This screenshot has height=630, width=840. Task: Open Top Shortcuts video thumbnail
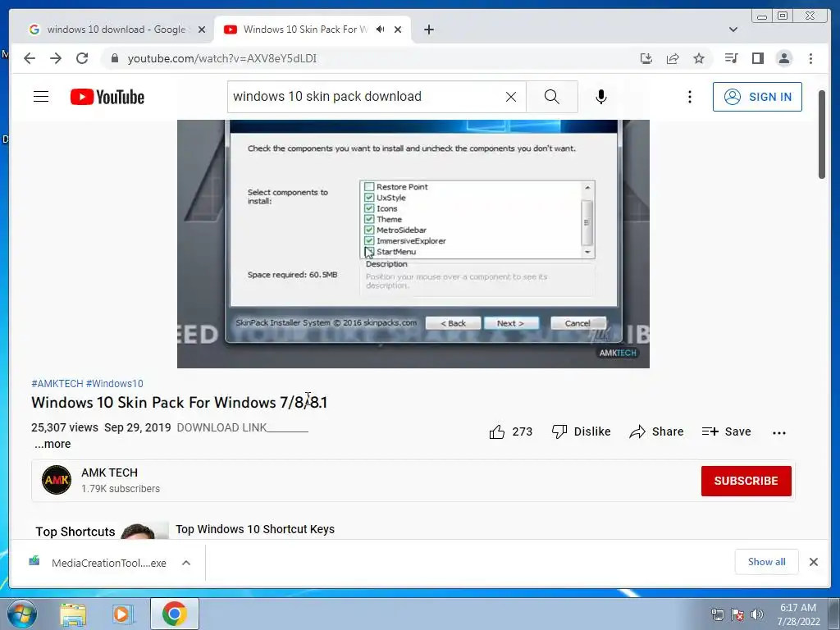coord(100,531)
